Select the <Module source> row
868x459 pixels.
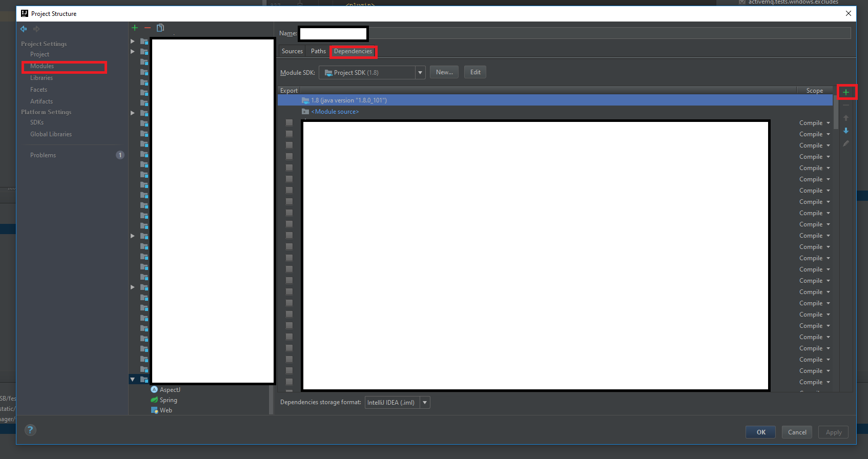coord(555,112)
